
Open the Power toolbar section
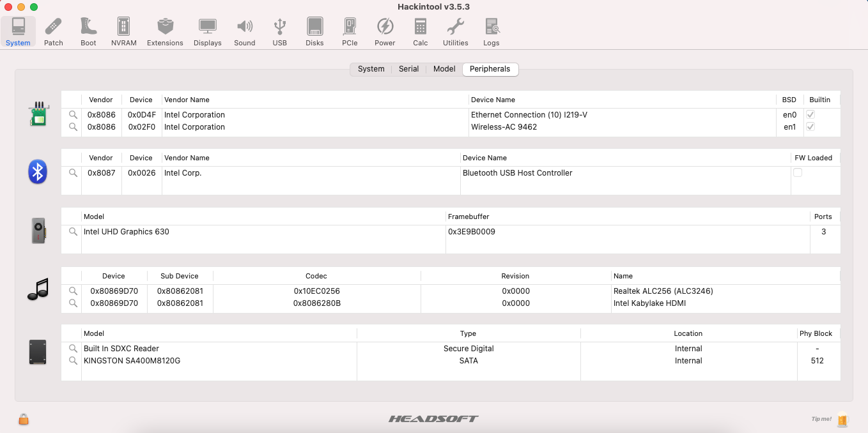pyautogui.click(x=385, y=31)
